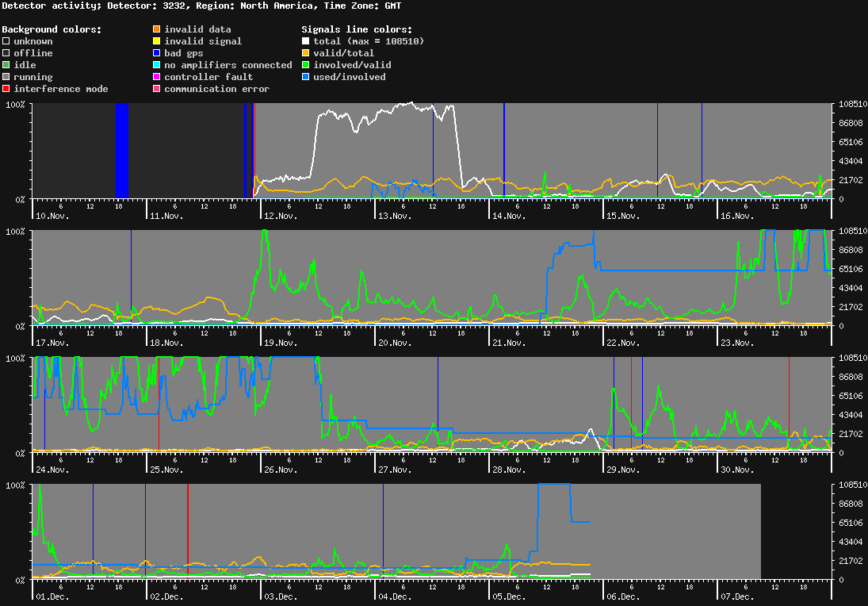Expand the "offline" background color entry
This screenshot has height=606, width=868.
pos(6,53)
